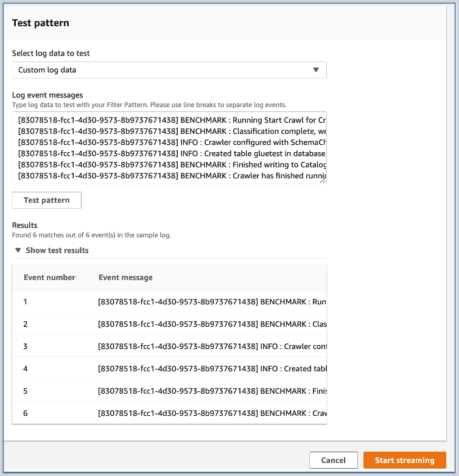
Task: Select the Event number column header
Action: coord(49,278)
